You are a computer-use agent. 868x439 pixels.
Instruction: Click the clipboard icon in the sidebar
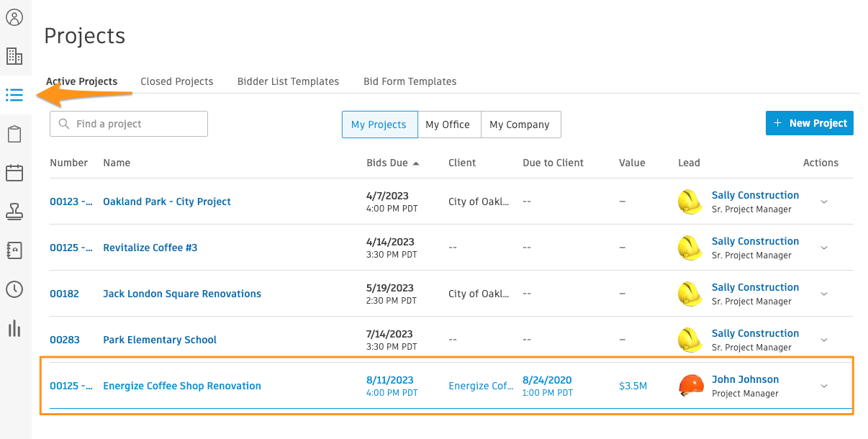tap(15, 133)
